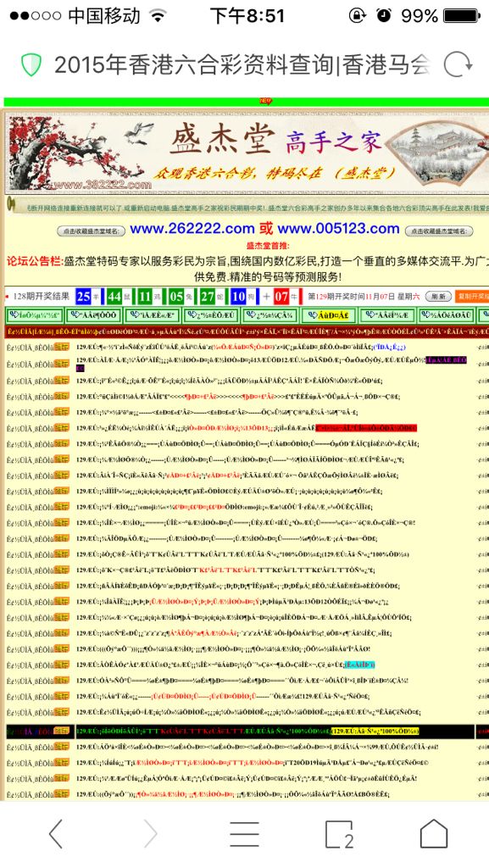Image resolution: width=489 pixels, height=868 pixels.
Task: Open the browser hamburger menu
Action: click(x=244, y=834)
